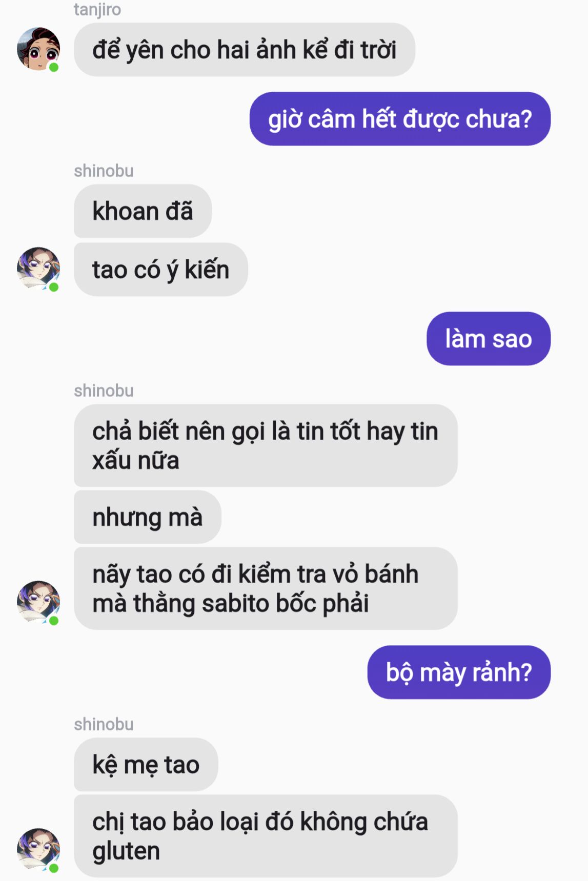The image size is (588, 881).
Task: Tap the "khoan đã" message bubble
Action: point(143,211)
